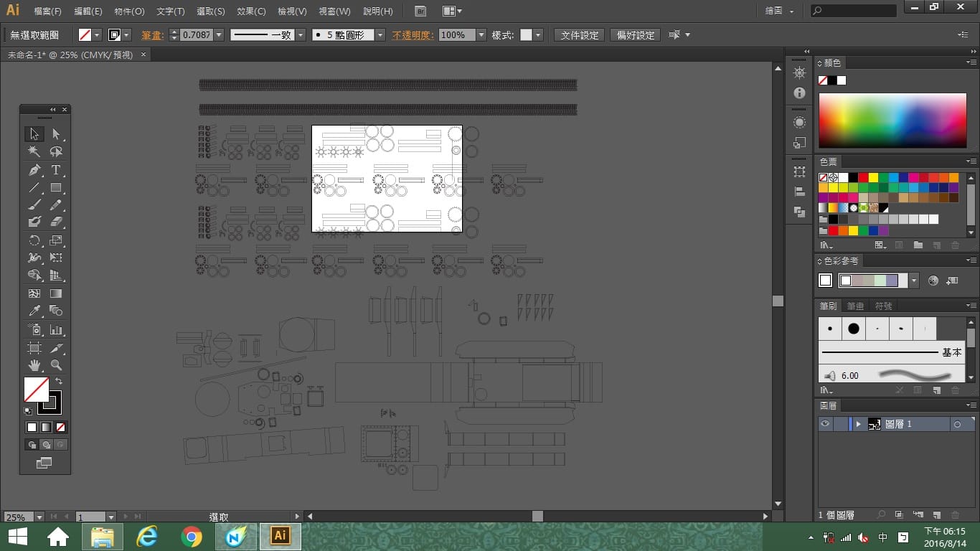Select the Direct Selection tool (white arrow)
The width and height of the screenshot is (980, 551).
tap(56, 134)
